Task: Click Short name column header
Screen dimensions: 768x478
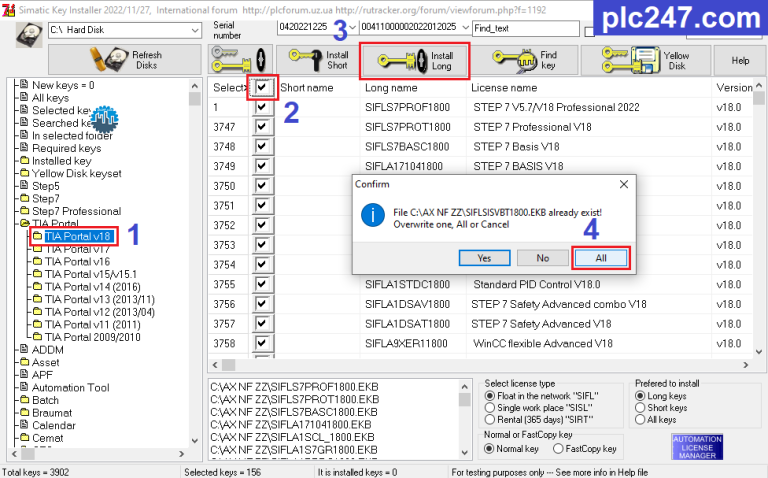Action: 307,88
